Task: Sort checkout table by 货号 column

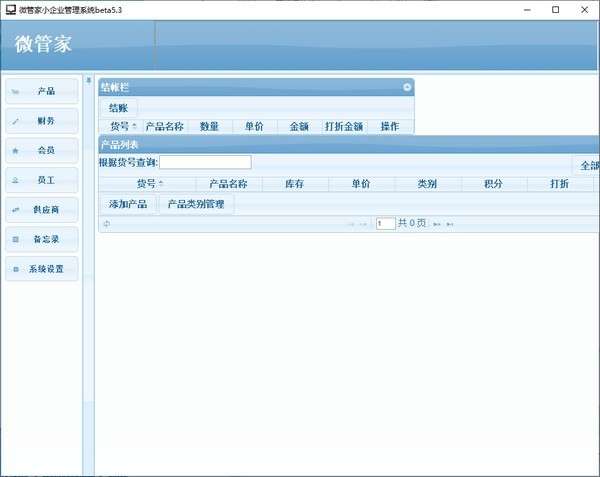Action: pyautogui.click(x=123, y=127)
